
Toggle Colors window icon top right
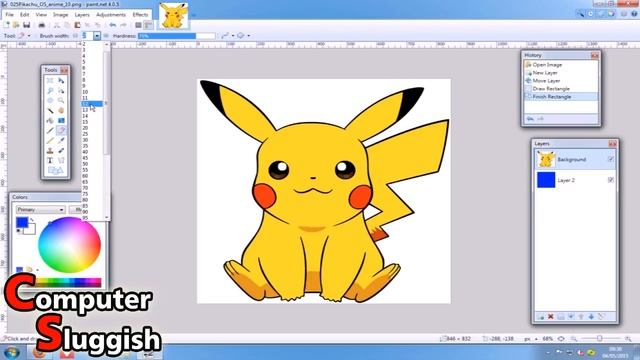click(x=611, y=14)
